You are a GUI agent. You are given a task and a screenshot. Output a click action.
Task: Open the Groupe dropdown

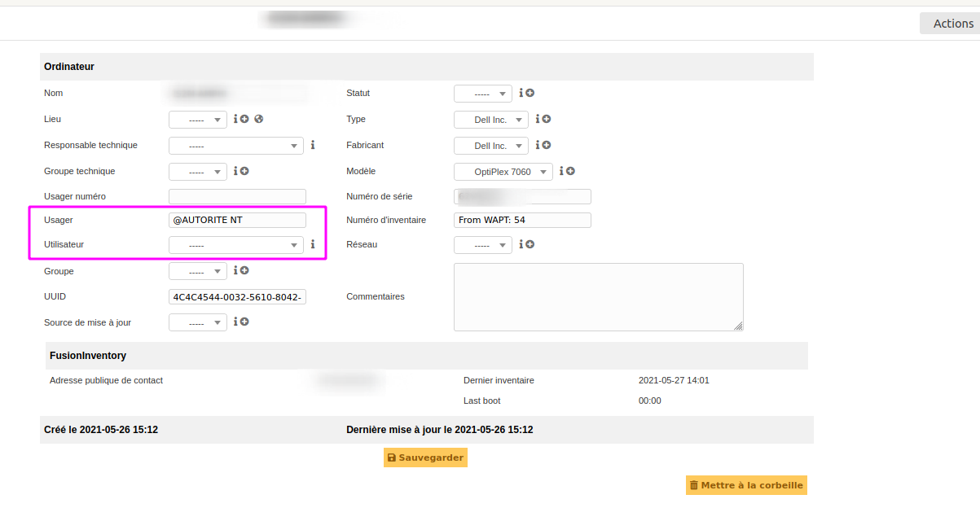click(x=197, y=271)
